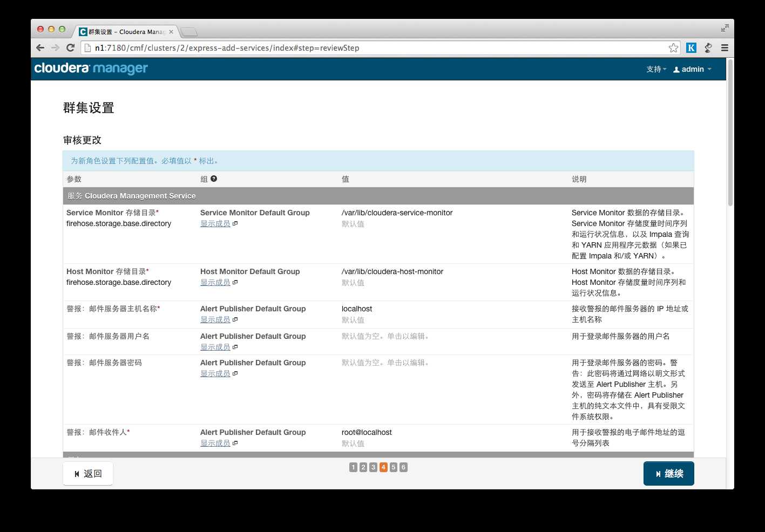Screen dimensions: 765x532
Task: Show members of Service Monitor Default Group
Action: click(219, 223)
